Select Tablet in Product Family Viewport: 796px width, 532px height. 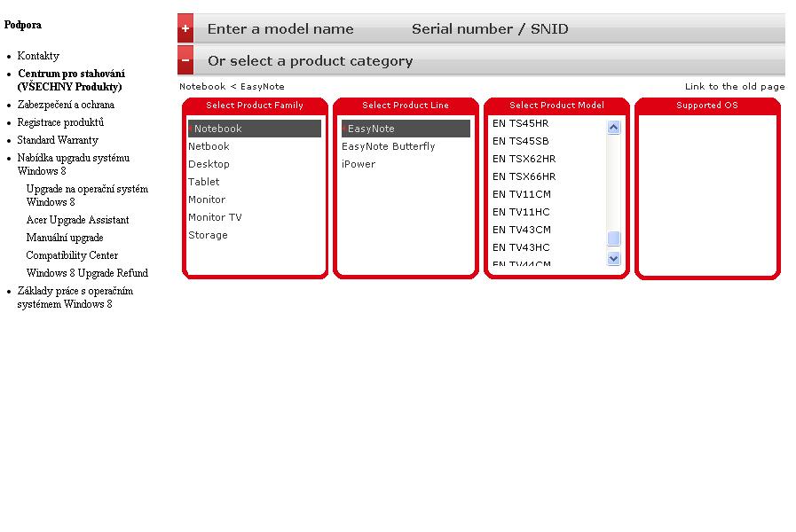coord(203,182)
